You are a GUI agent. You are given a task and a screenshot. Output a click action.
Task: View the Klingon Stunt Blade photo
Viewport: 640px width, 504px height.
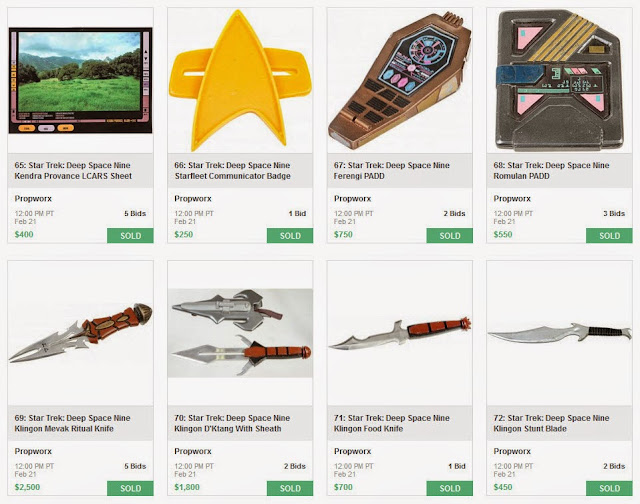(x=559, y=333)
